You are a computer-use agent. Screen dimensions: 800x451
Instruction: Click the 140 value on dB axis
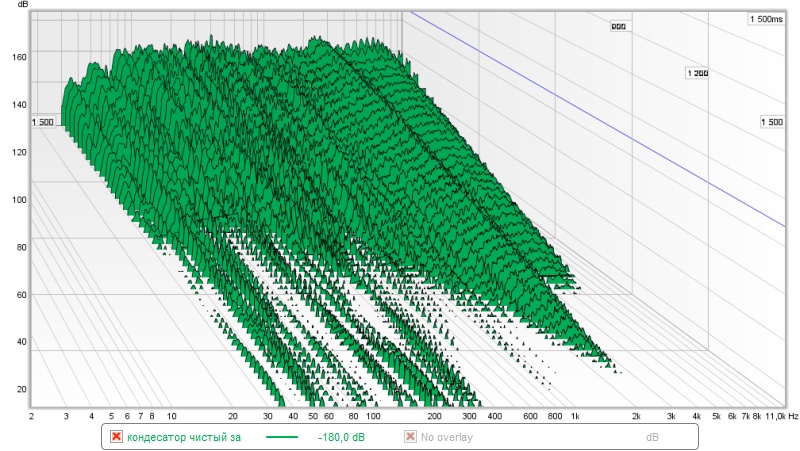coord(17,104)
